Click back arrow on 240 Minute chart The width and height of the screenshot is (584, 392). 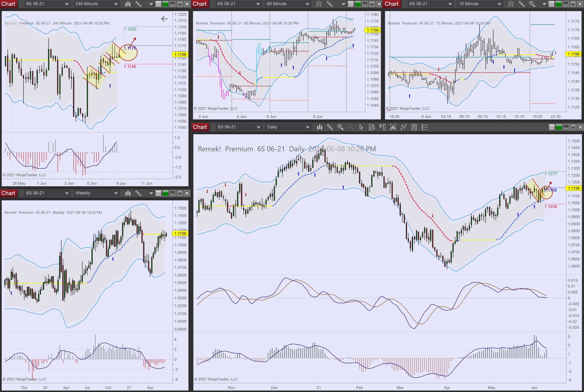click(164, 19)
